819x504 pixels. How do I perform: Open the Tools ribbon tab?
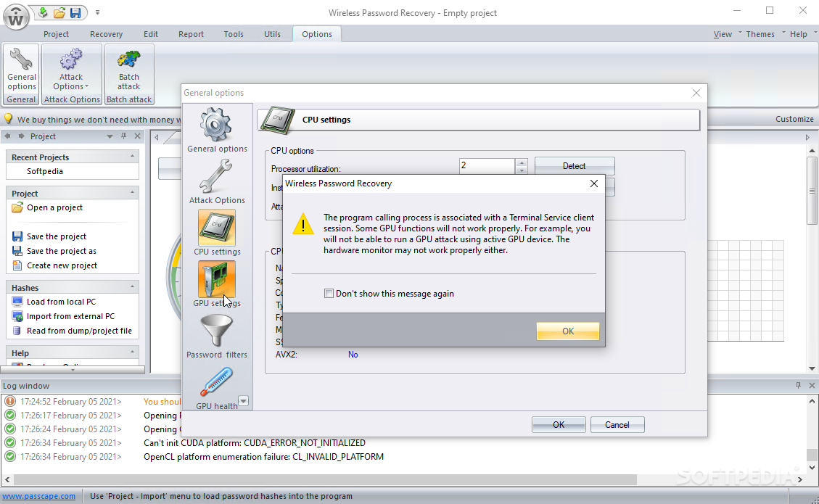tap(234, 34)
